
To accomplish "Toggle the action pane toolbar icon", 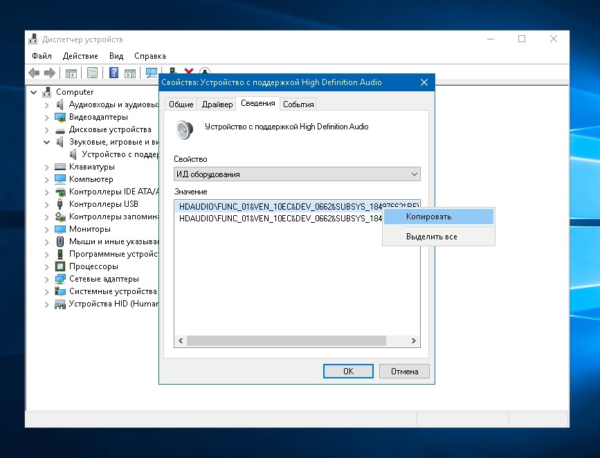I will click(130, 73).
